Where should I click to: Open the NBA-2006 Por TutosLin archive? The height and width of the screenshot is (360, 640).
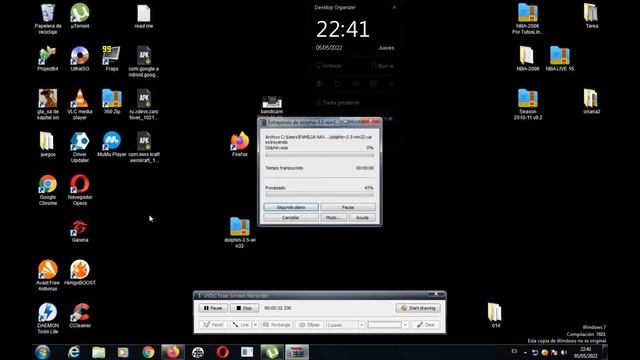[x=528, y=19]
